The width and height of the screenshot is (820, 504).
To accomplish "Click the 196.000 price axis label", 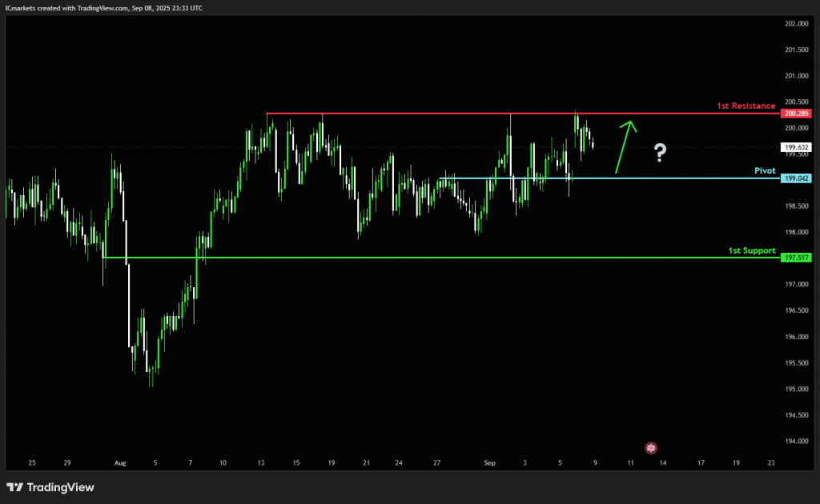I will point(797,337).
